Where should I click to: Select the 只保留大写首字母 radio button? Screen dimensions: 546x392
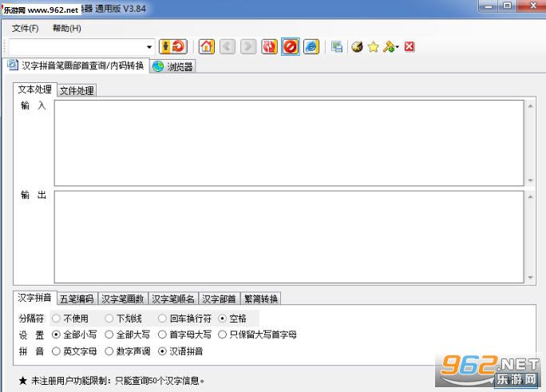pos(257,335)
